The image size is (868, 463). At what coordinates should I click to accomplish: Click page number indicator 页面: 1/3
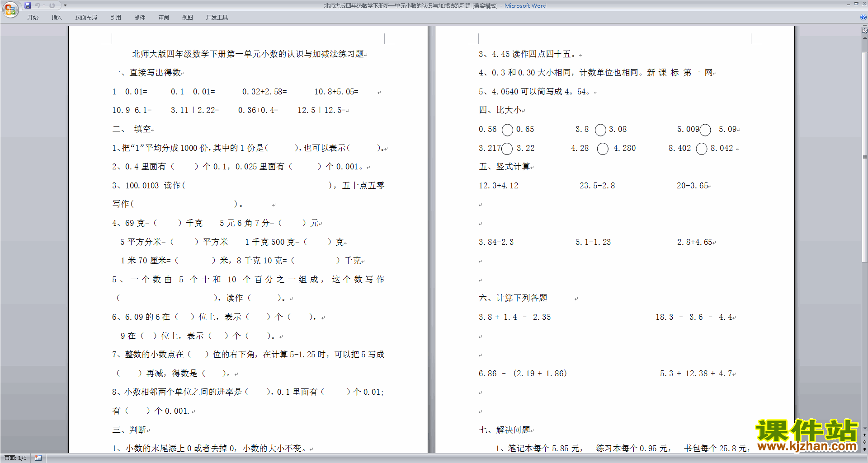[x=15, y=458]
